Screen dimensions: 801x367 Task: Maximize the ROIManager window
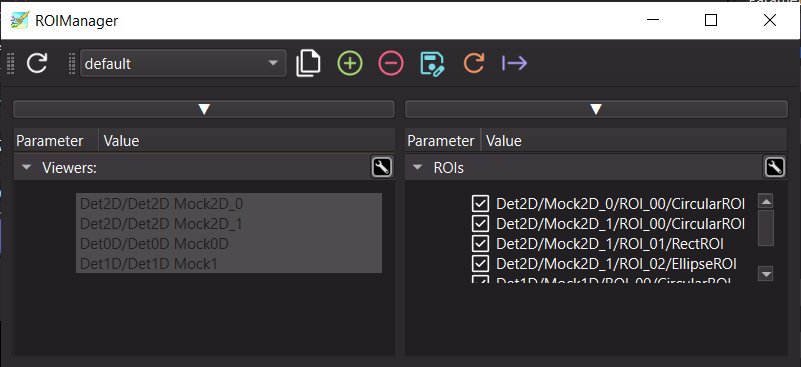[x=711, y=20]
